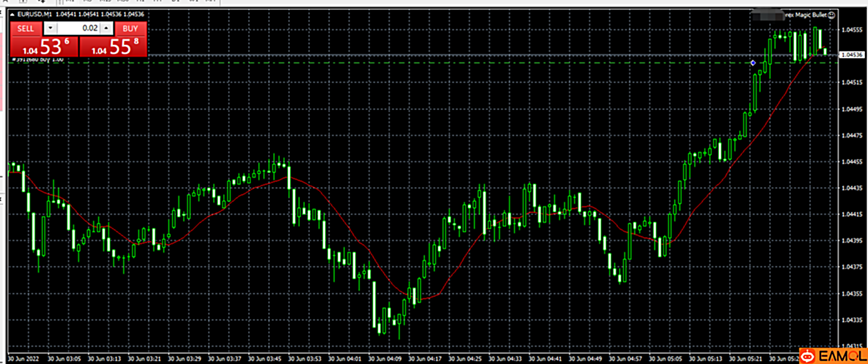Decrease lot volume with the down arrow
This screenshot has width=868, height=364.
50,28
